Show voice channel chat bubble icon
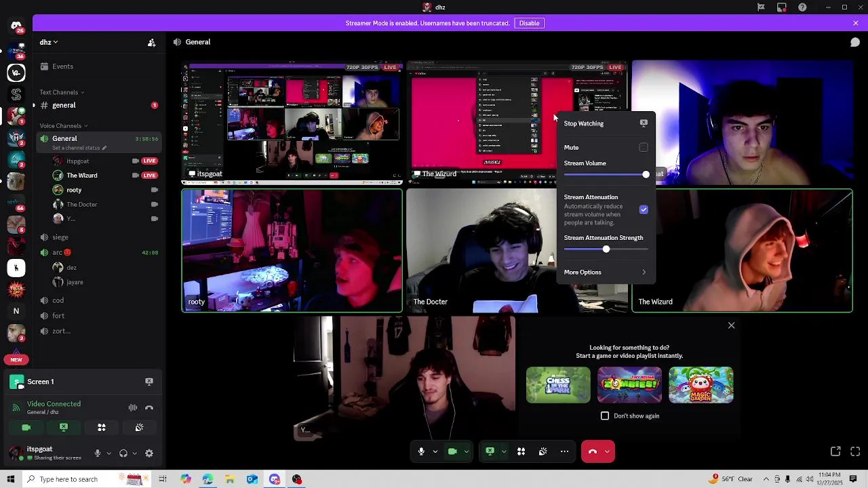868x488 pixels. 855,42
